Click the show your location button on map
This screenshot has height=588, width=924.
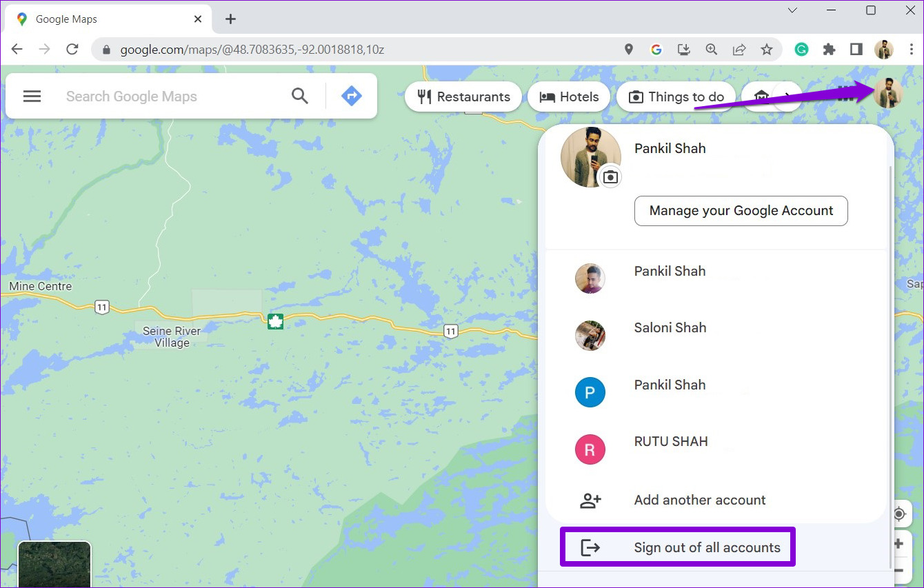(899, 514)
